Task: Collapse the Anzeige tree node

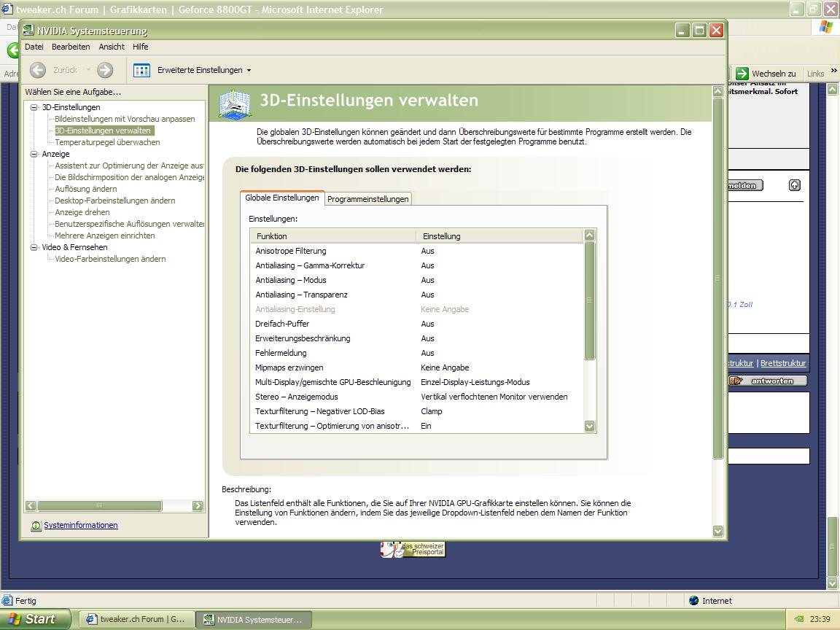Action: 34,154
